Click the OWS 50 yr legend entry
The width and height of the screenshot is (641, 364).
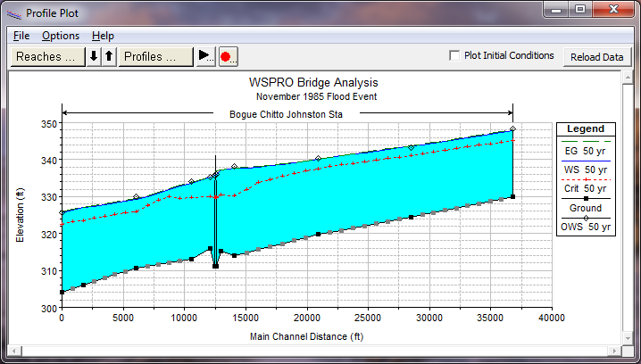pyautogui.click(x=587, y=227)
